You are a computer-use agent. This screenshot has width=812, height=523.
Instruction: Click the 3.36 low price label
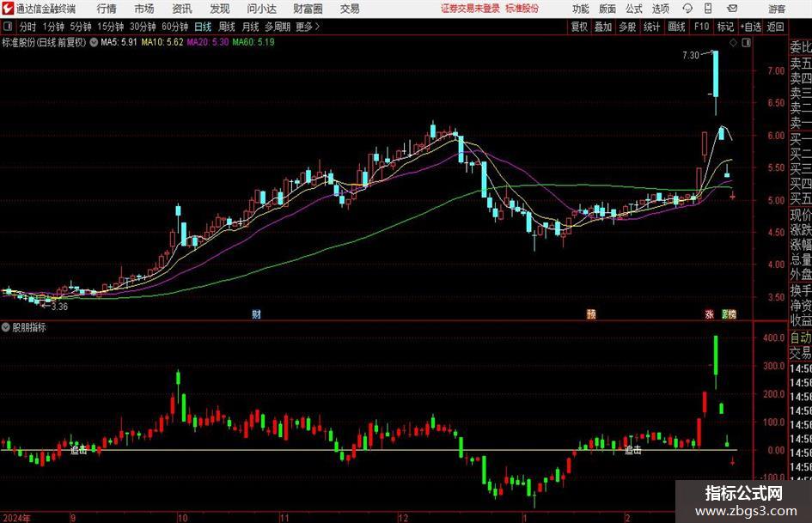59,307
